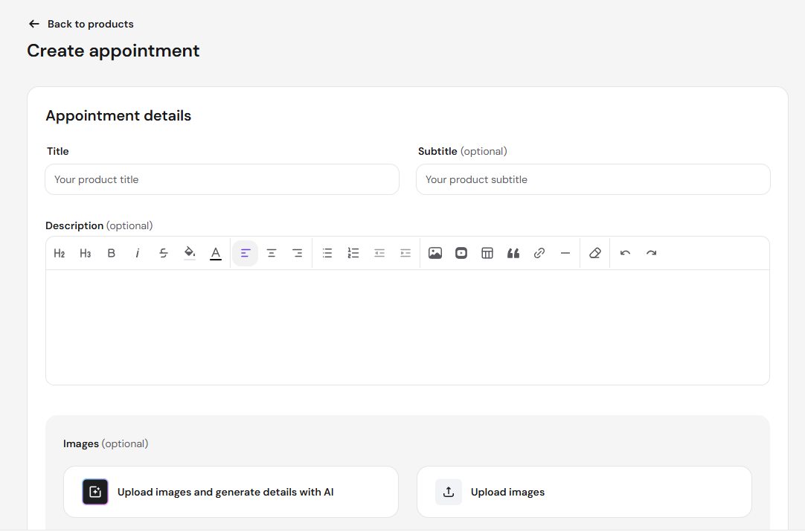Toggle italic text formatting
Image resolution: width=805 pixels, height=532 pixels.
(x=137, y=253)
